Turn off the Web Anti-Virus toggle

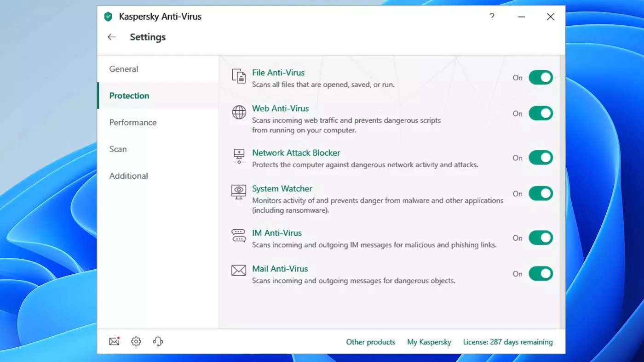(540, 113)
